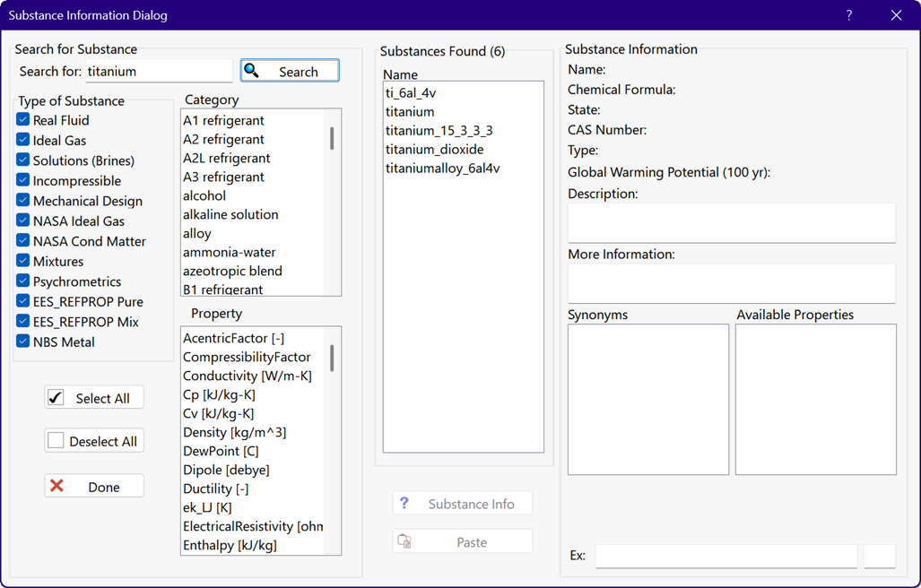
Task: Click the Category list scrollbar
Action: click(333, 202)
